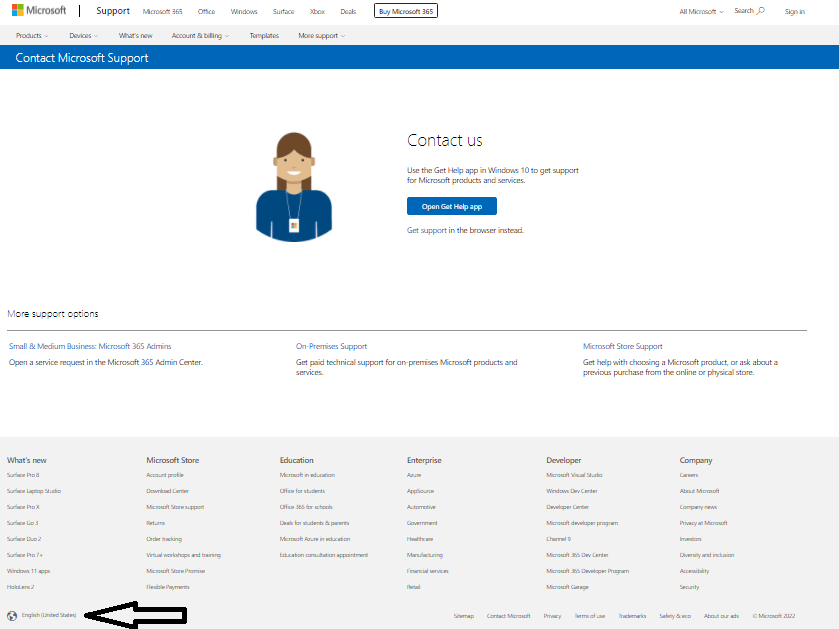This screenshot has width=839, height=629.
Task: Expand the Products dropdown
Action: (32, 36)
